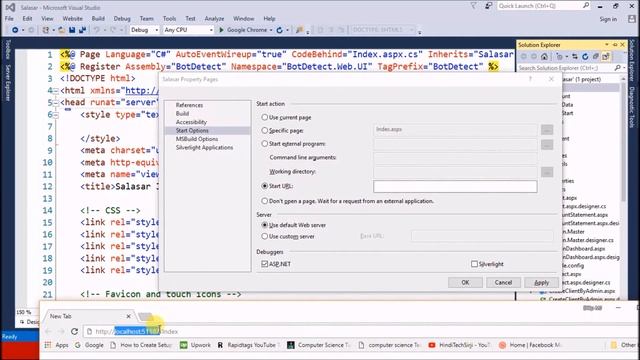Click Solution Explorer properties icon

point(606,56)
